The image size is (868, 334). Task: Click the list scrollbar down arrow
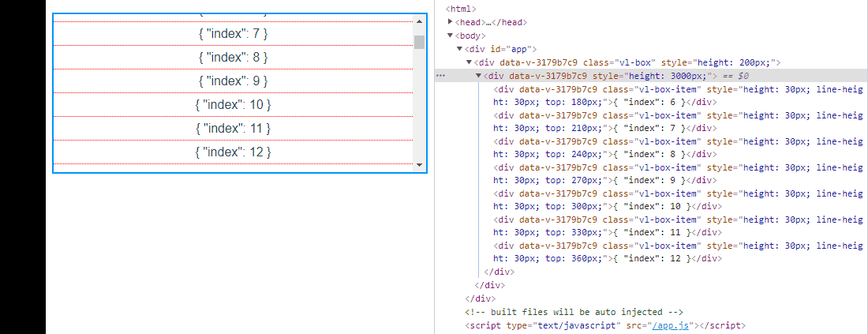(419, 165)
